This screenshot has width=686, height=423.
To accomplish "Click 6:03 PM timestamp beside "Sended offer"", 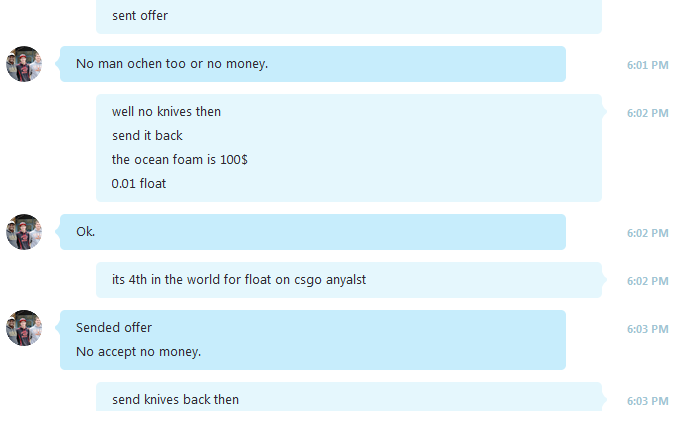I will pyautogui.click(x=648, y=329).
